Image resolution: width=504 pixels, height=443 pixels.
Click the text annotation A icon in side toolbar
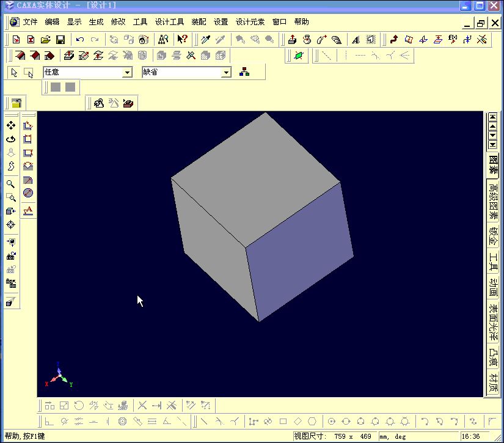coord(28,211)
